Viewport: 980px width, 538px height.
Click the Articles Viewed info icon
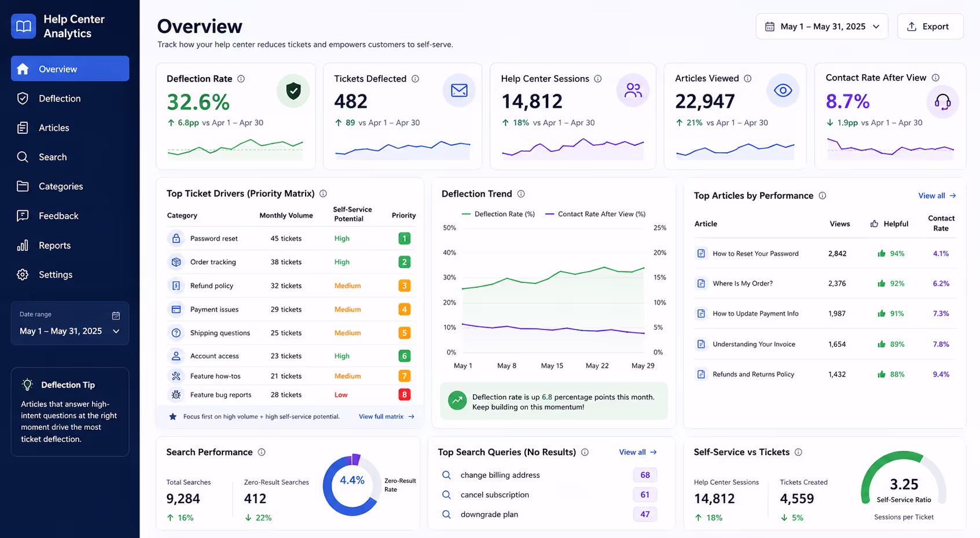[x=748, y=78]
